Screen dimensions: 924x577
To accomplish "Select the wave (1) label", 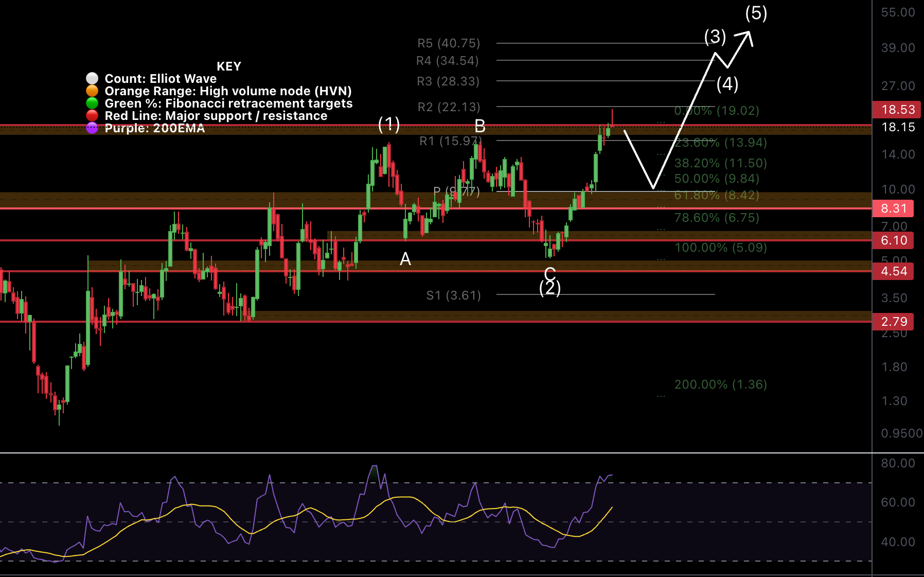I will click(389, 124).
